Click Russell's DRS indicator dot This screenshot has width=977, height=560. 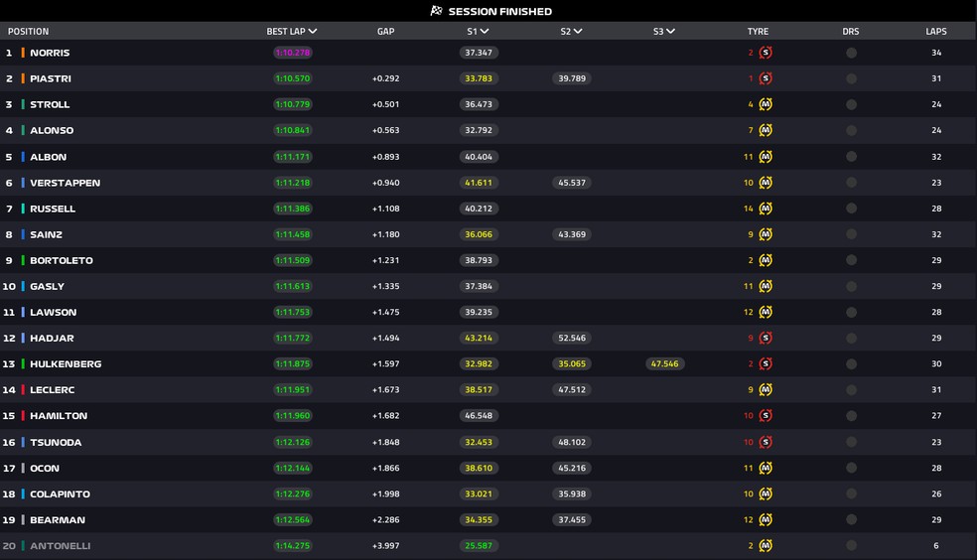coord(851,209)
